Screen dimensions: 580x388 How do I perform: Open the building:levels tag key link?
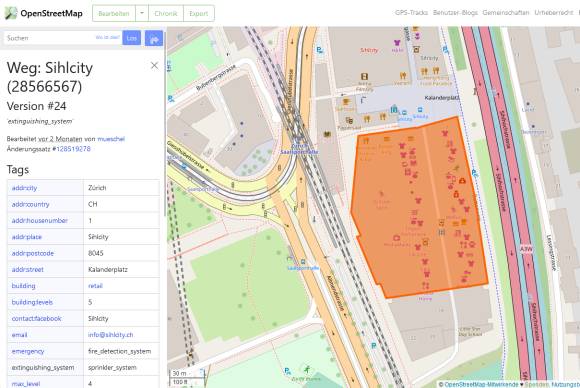click(x=32, y=302)
